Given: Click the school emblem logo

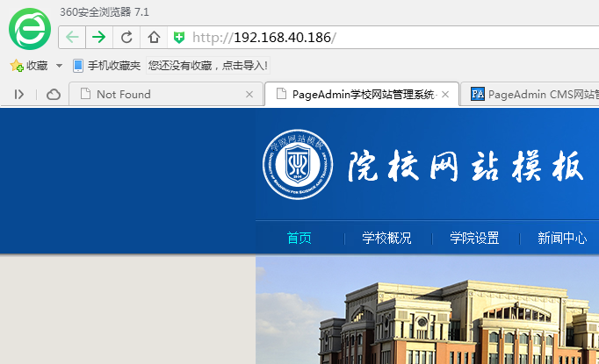Looking at the screenshot, I should (x=299, y=164).
